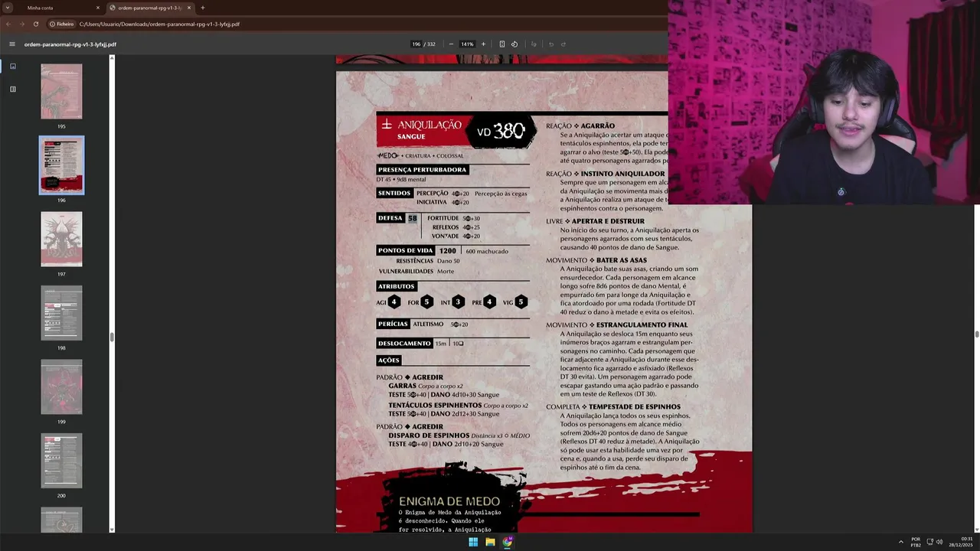Click the 'DISPARO DE ESPINHOS' attack name

[429, 435]
